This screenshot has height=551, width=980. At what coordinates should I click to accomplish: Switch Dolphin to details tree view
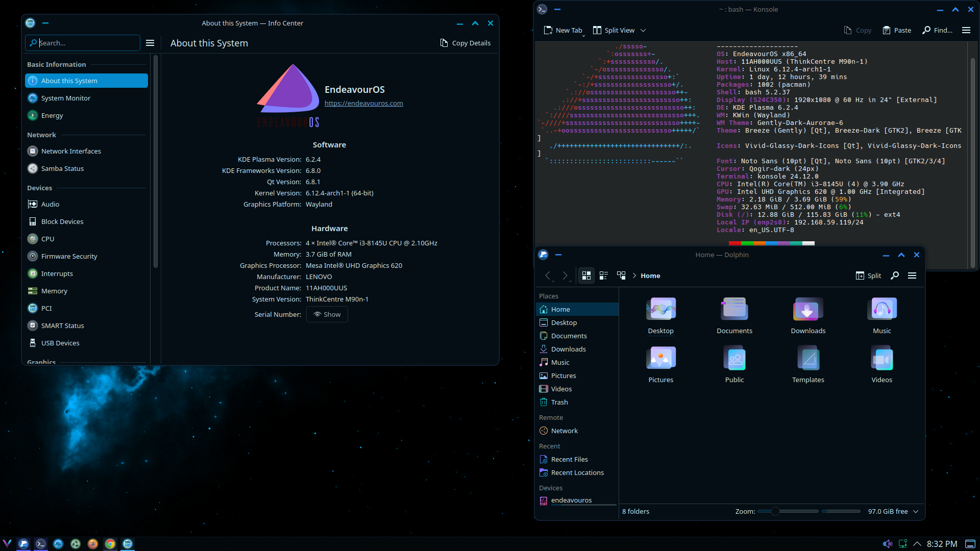tap(621, 275)
